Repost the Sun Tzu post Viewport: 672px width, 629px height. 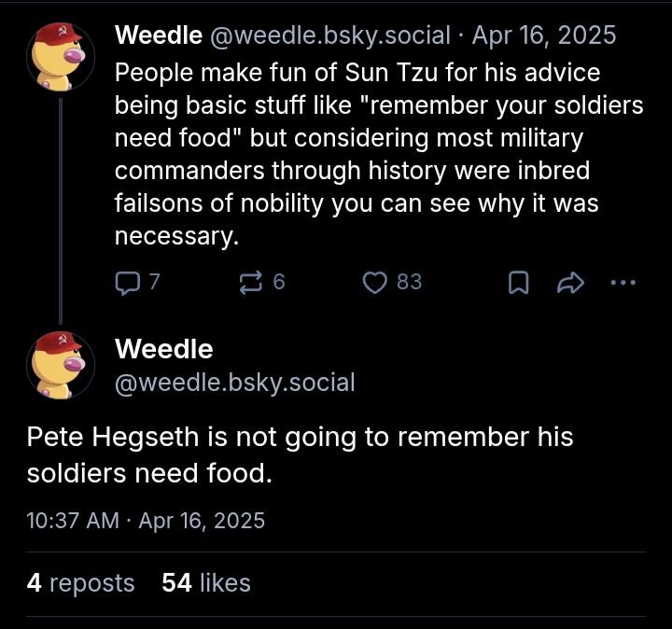(x=251, y=282)
